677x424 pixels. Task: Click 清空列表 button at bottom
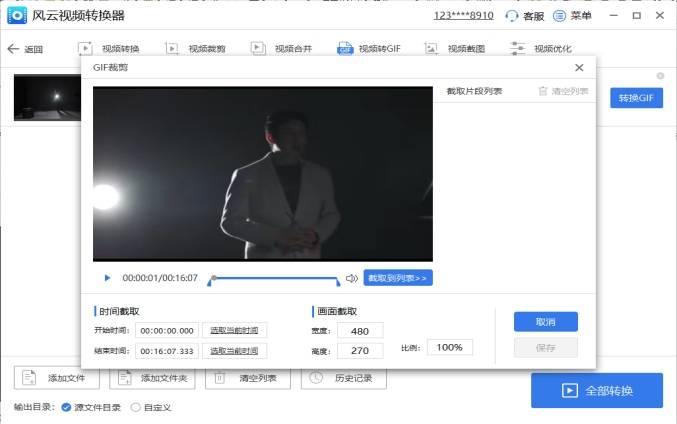click(x=248, y=378)
